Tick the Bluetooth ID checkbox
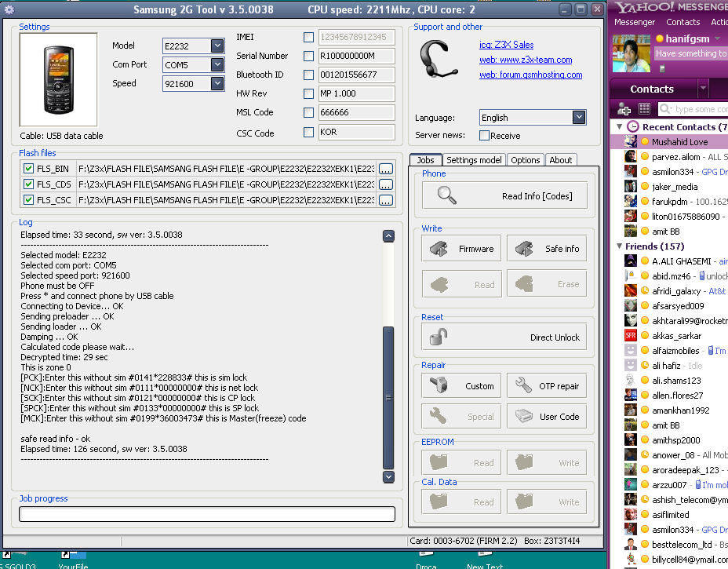This screenshot has width=728, height=569. click(x=308, y=75)
